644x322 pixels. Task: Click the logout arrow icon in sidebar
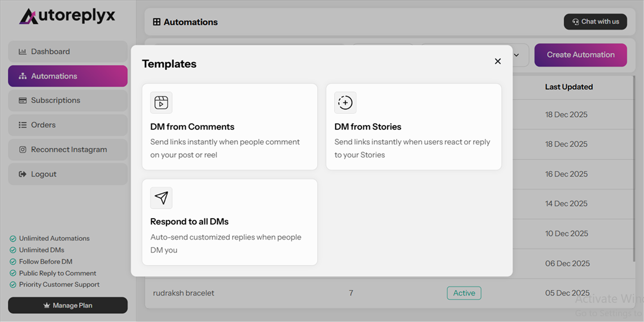click(22, 174)
